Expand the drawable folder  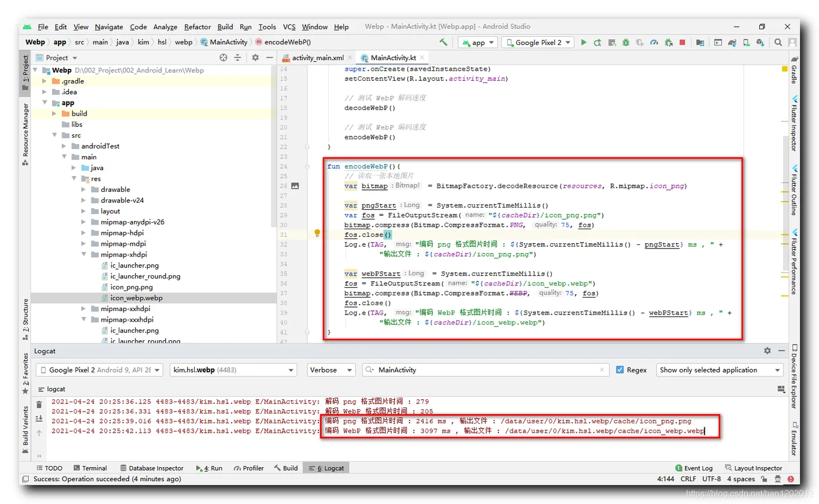[85, 189]
